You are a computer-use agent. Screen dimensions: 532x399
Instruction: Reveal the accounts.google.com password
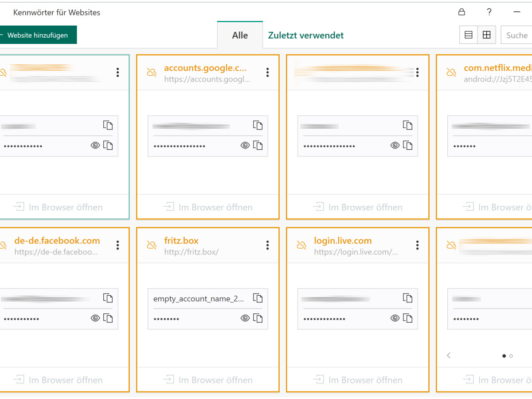[x=244, y=145]
